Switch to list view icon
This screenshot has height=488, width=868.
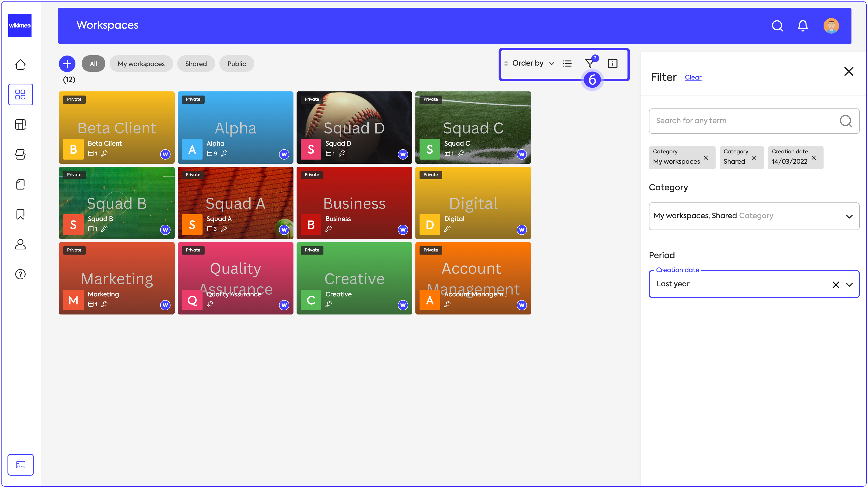567,63
